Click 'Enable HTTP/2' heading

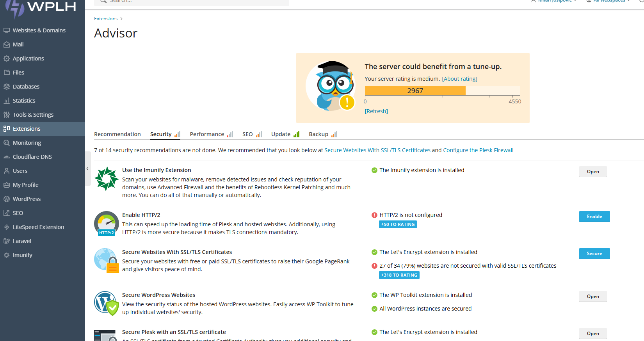click(x=141, y=215)
